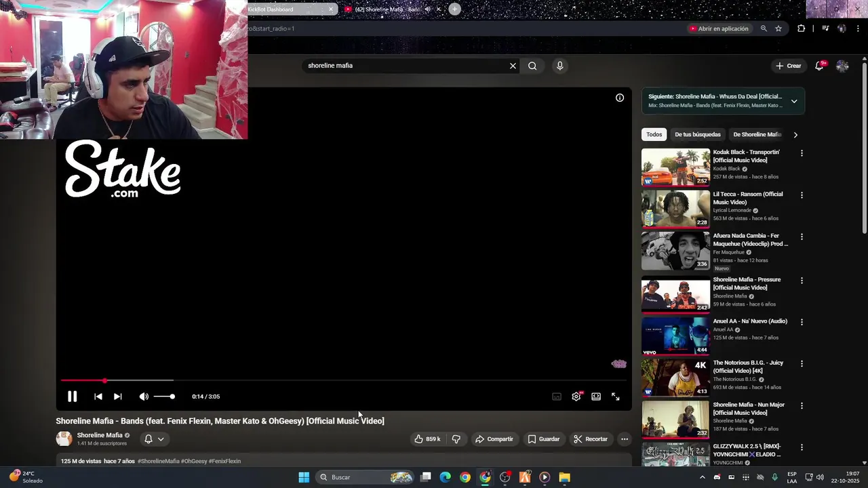This screenshot has height=488, width=868.
Task: Show the video info card icon
Action: tap(620, 98)
